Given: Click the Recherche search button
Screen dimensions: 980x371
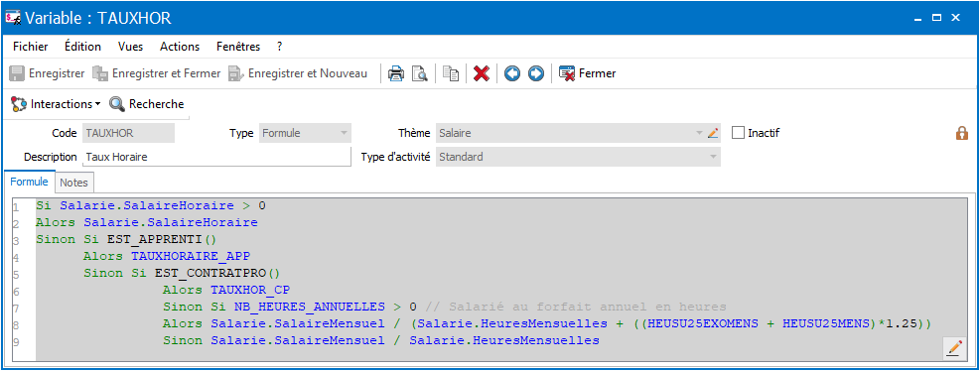Looking at the screenshot, I should (147, 104).
